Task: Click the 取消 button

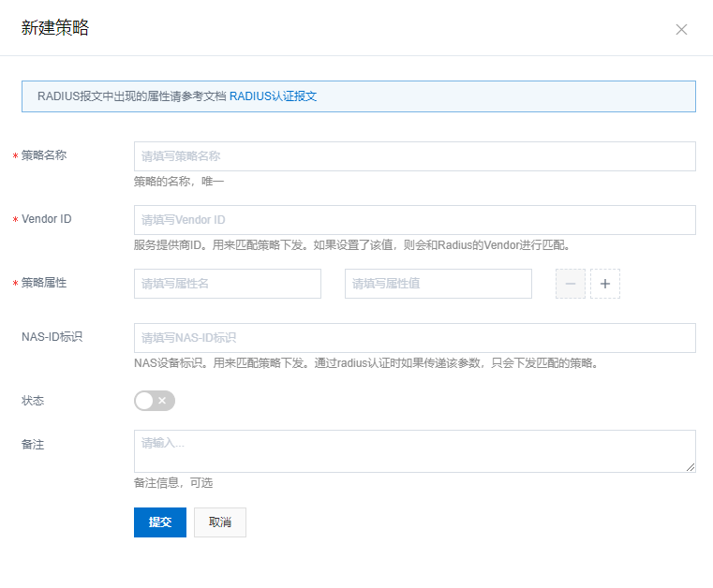Action: coord(220,522)
